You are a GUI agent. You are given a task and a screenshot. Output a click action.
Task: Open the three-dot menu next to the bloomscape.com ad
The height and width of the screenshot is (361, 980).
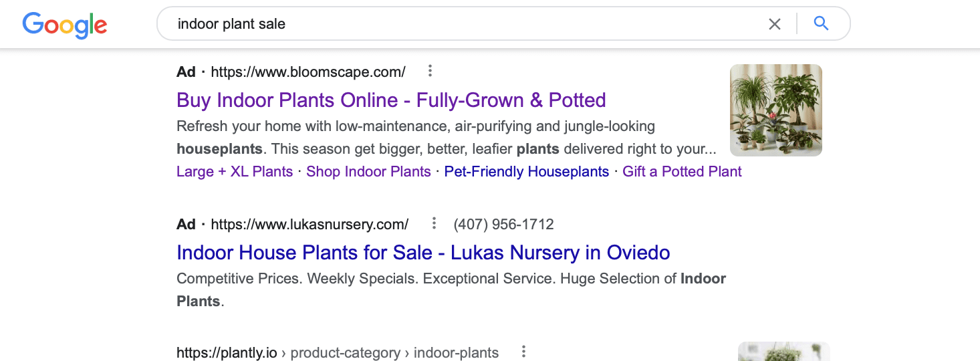(x=431, y=71)
